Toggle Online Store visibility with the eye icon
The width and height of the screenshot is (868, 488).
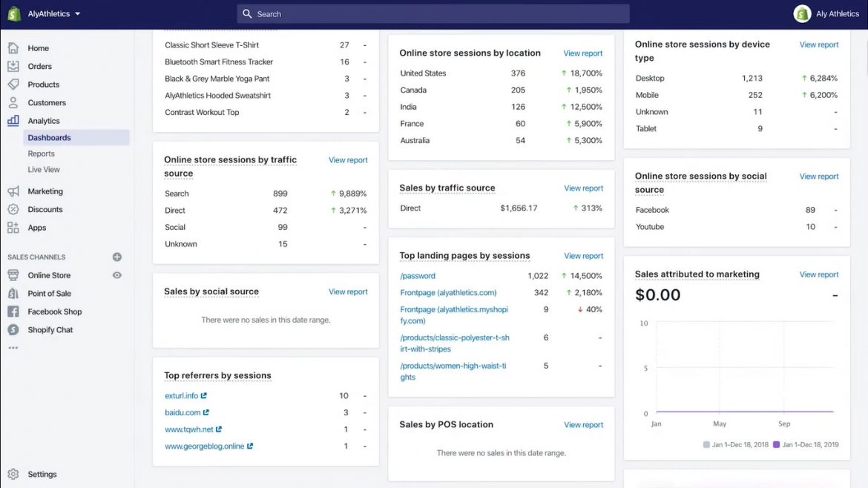(117, 274)
